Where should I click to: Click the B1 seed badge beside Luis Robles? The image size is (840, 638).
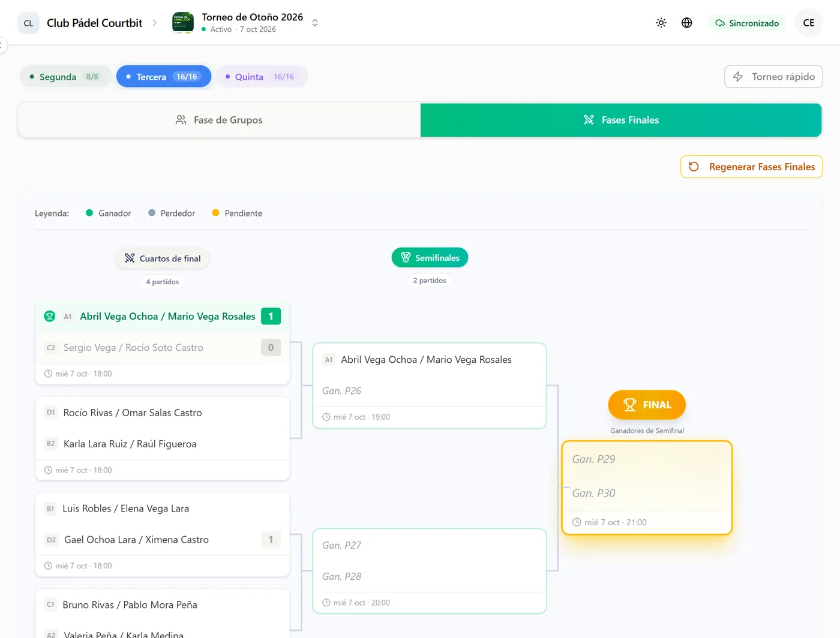click(50, 508)
